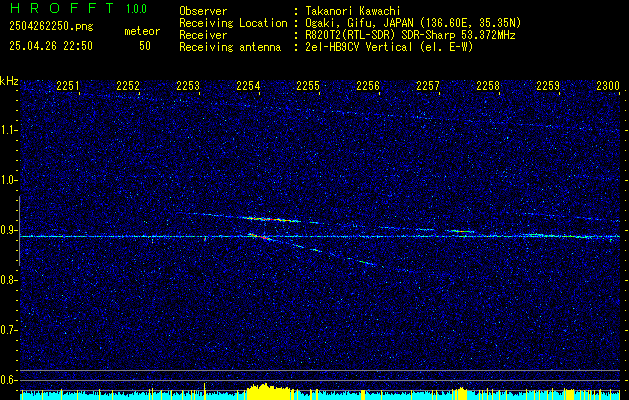Viewport: 629px width, 400px height.
Task: Click the 2253 time marker
Action: click(x=188, y=85)
